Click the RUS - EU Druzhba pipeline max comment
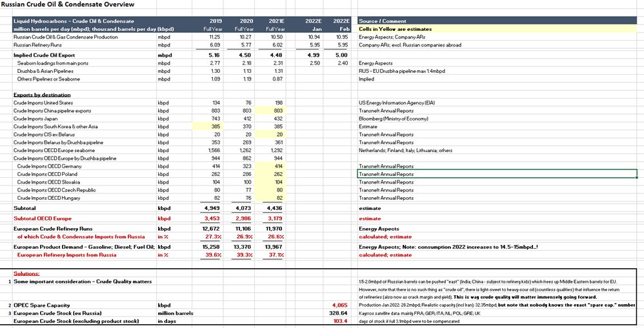This screenshot has height=328, width=644. (401, 71)
